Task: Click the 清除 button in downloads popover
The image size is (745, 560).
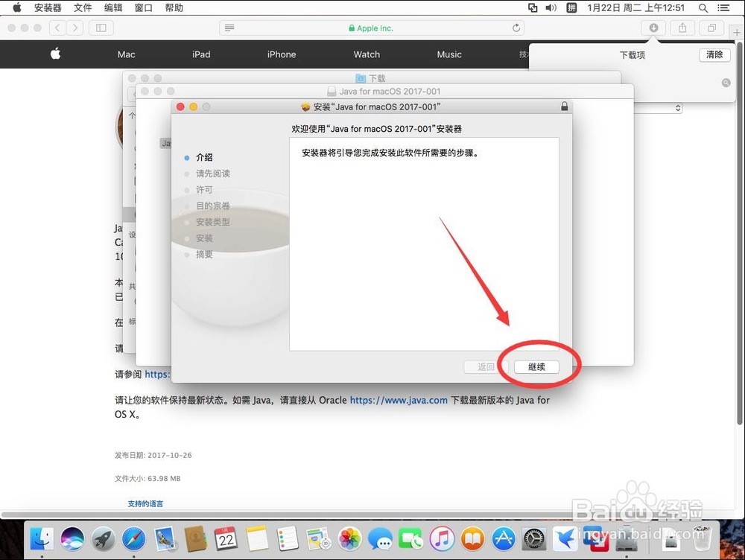Action: (713, 54)
